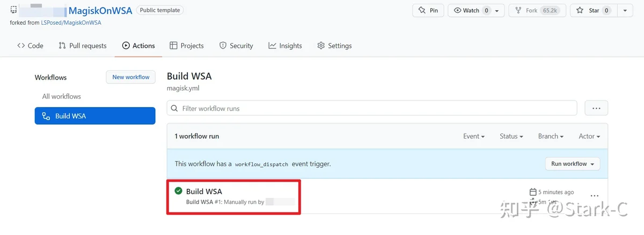Click the calendar icon beside 5 minutes ago
This screenshot has height=235, width=644.
[x=532, y=192]
